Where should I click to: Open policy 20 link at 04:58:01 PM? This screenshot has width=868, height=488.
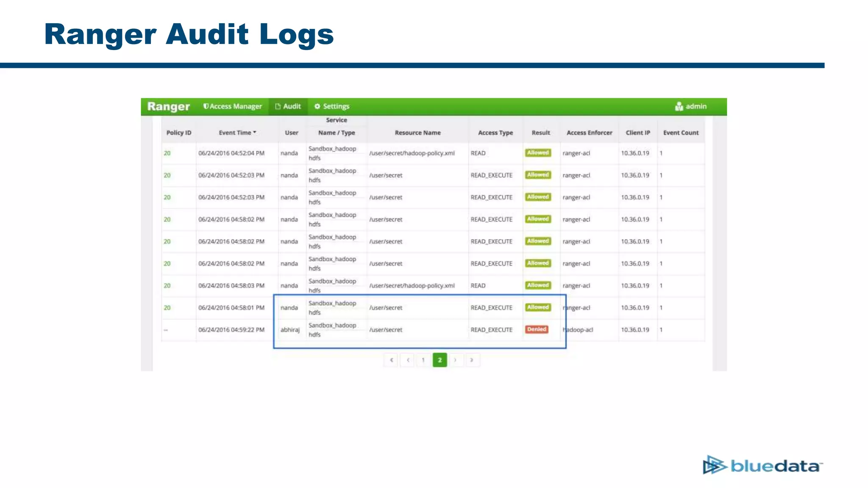tap(167, 308)
